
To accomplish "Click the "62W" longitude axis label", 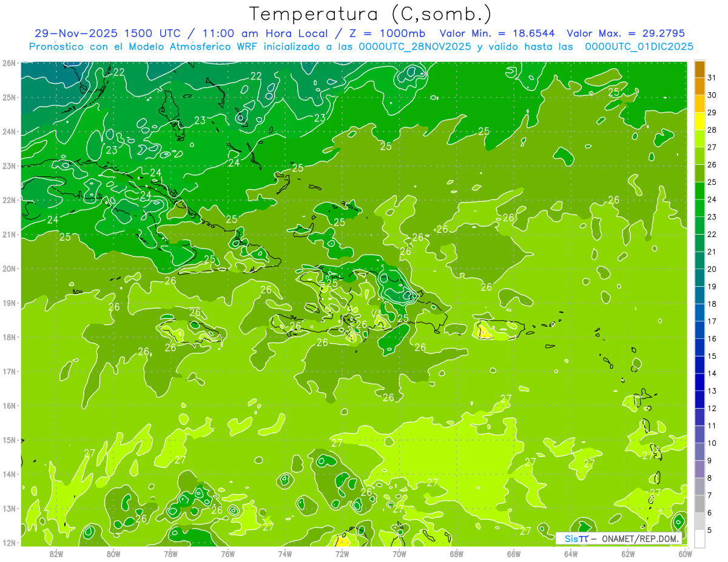I will pos(628,554).
